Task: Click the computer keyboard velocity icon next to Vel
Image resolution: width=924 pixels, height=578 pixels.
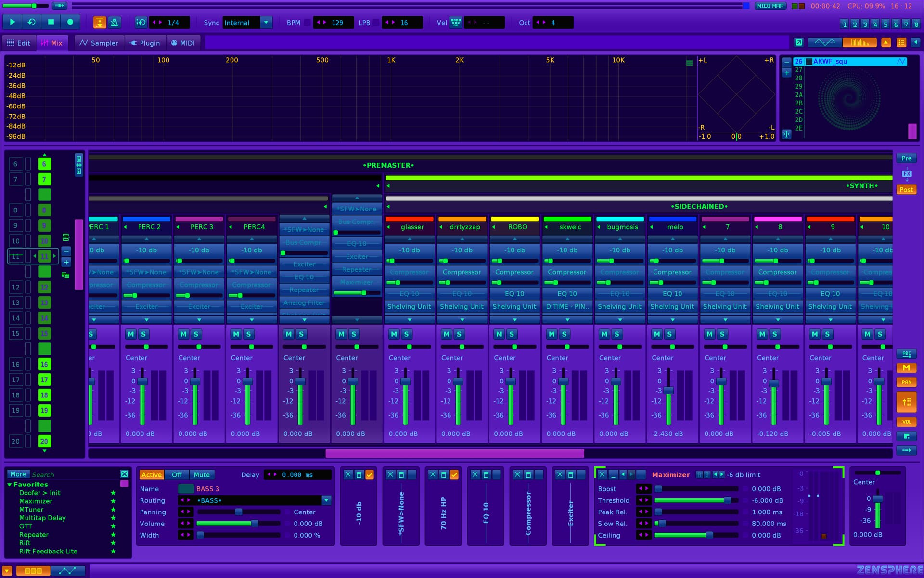Action: point(456,23)
